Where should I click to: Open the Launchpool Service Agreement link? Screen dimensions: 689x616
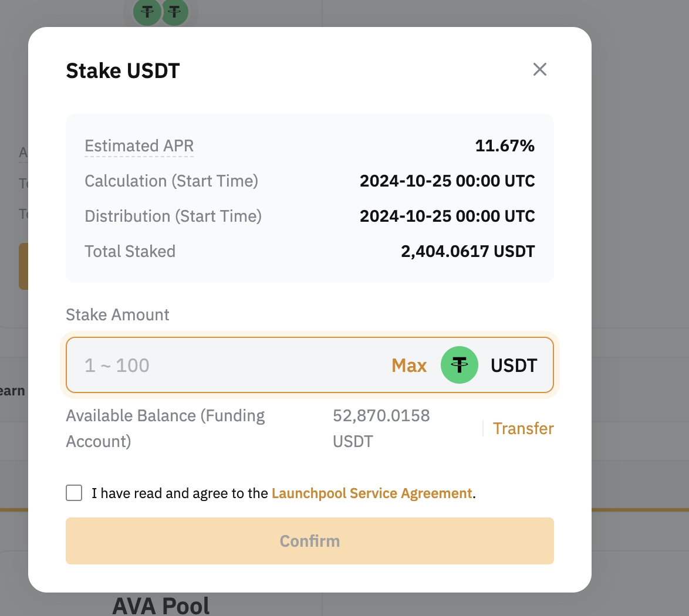click(371, 493)
